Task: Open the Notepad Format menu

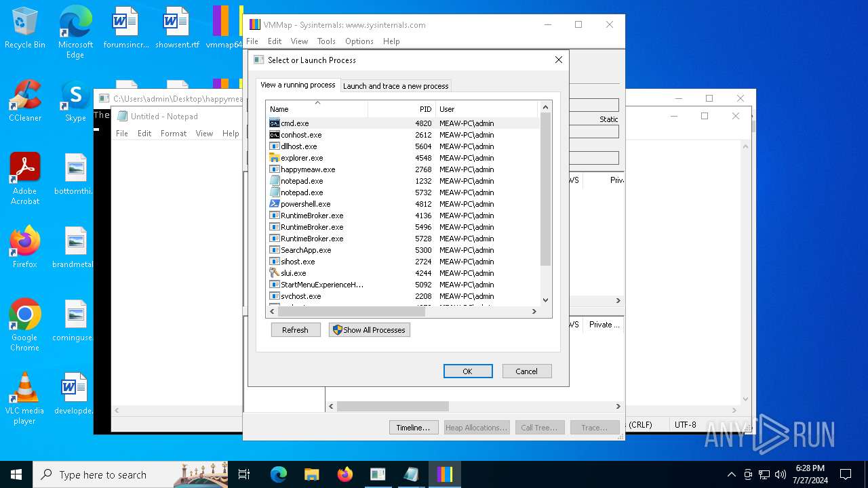Action: pyautogui.click(x=174, y=134)
